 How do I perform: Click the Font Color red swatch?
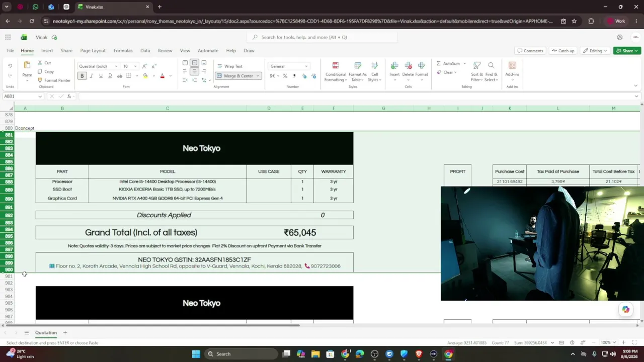tap(162, 76)
